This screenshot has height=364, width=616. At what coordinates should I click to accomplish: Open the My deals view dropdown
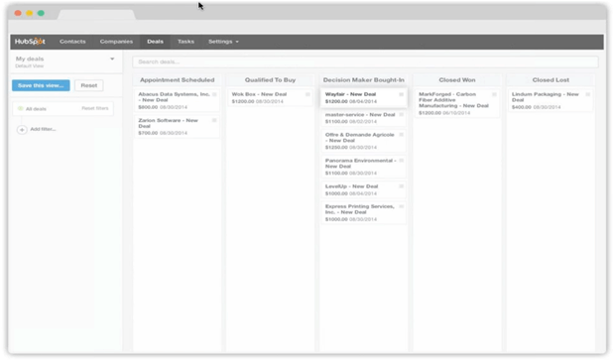(x=65, y=61)
